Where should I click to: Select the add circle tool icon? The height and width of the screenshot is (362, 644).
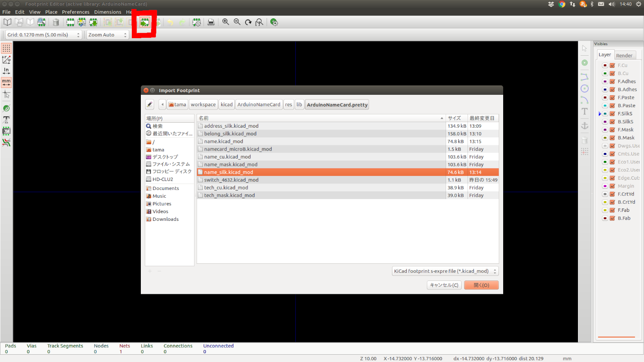tap(585, 88)
